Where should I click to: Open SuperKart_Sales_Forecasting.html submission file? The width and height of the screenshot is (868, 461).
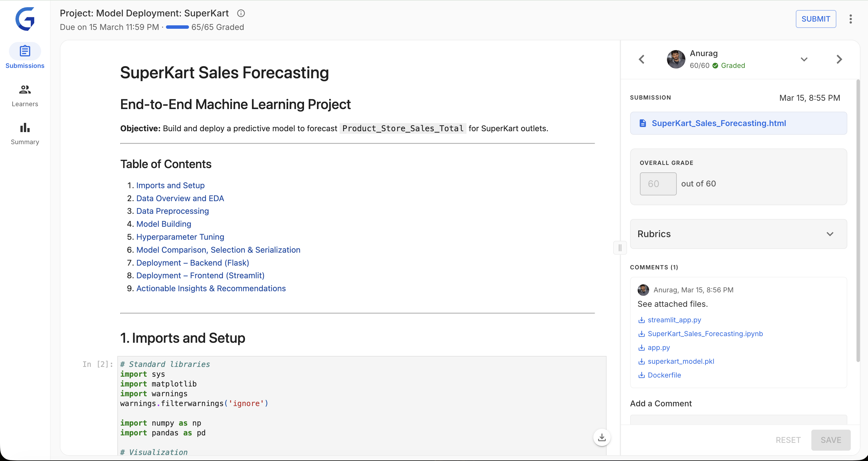coord(738,123)
